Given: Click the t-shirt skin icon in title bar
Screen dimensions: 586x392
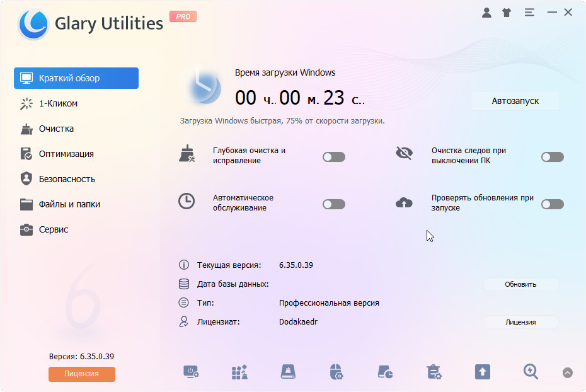Looking at the screenshot, I should [507, 12].
